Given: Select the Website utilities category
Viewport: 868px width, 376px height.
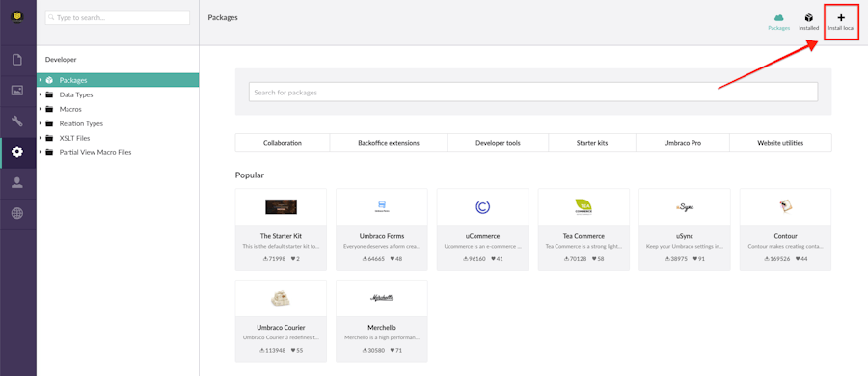Looking at the screenshot, I should point(780,143).
